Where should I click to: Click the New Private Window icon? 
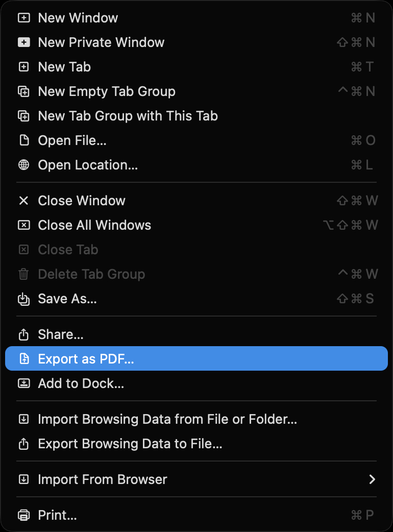pos(23,42)
